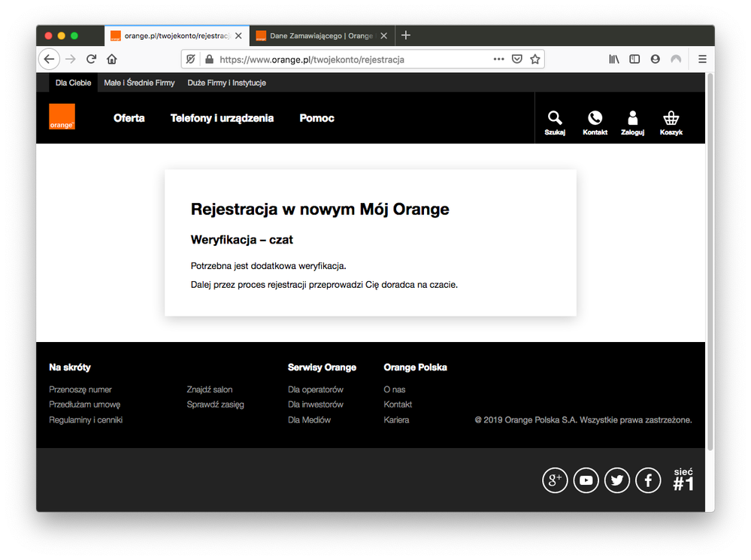The width and height of the screenshot is (751, 560).
Task: Click the Orange logo
Action: pyautogui.click(x=62, y=117)
